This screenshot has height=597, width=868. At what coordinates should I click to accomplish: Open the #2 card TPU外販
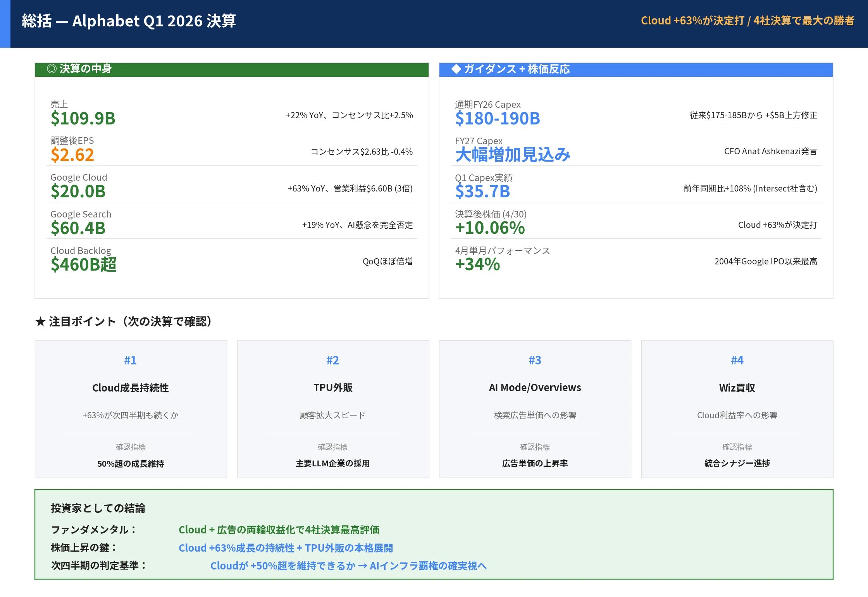point(333,409)
